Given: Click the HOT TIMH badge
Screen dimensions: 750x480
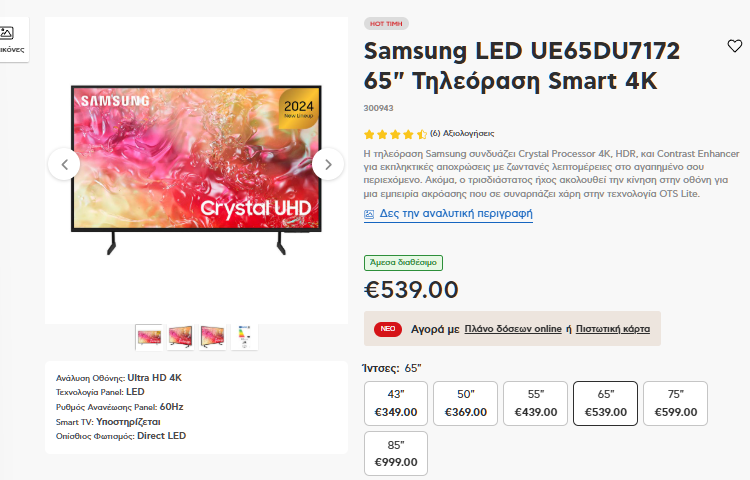Looking at the screenshot, I should point(386,23).
